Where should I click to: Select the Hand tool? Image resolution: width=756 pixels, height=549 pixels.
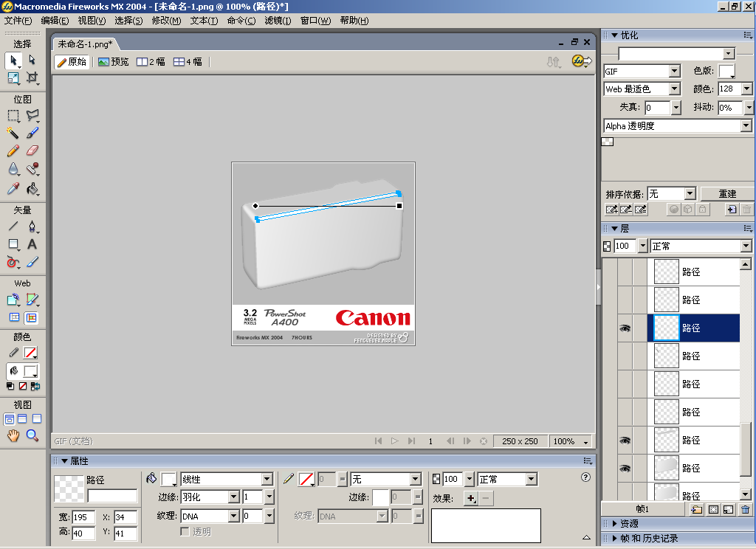click(13, 435)
